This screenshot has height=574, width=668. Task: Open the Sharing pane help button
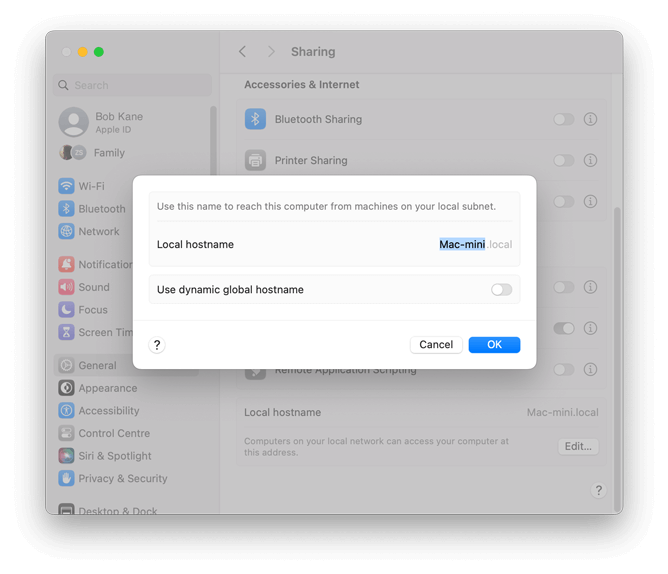click(599, 490)
